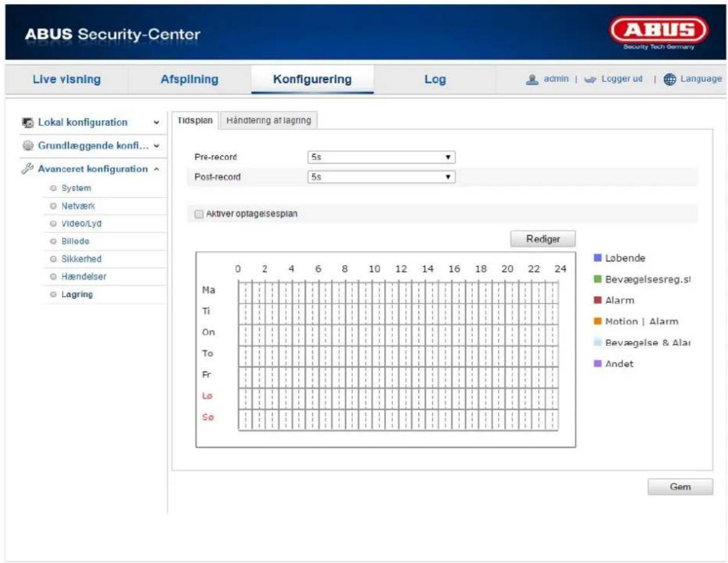Switch to the Live visning tab

[x=67, y=80]
